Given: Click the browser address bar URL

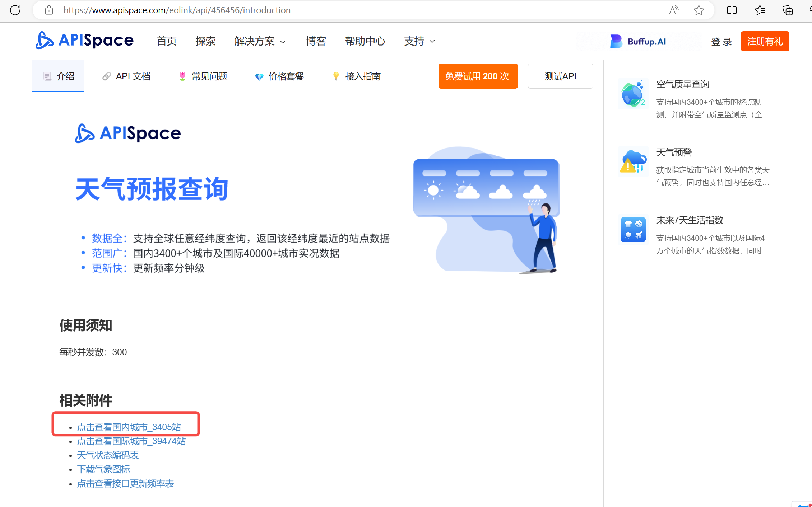Looking at the screenshot, I should tap(177, 10).
